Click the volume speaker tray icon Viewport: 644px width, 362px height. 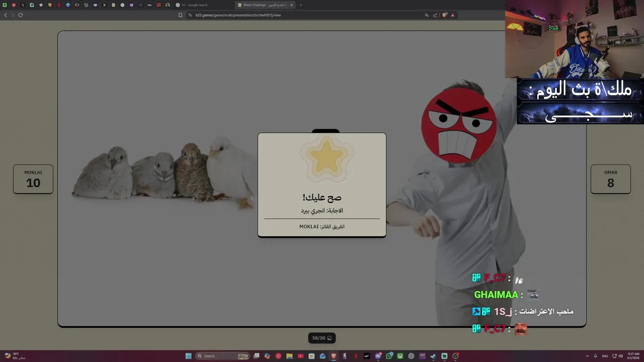[620, 356]
